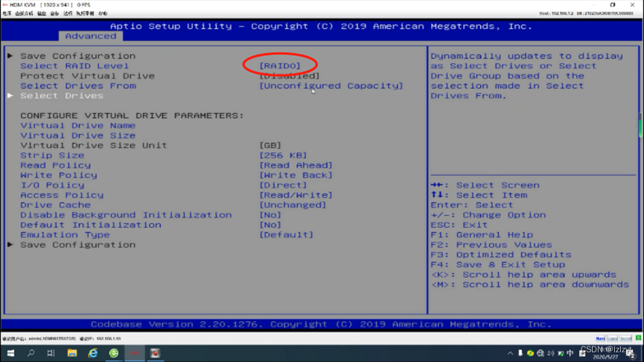
Task: Change Strip Size value 256 KB
Action: pyautogui.click(x=283, y=156)
